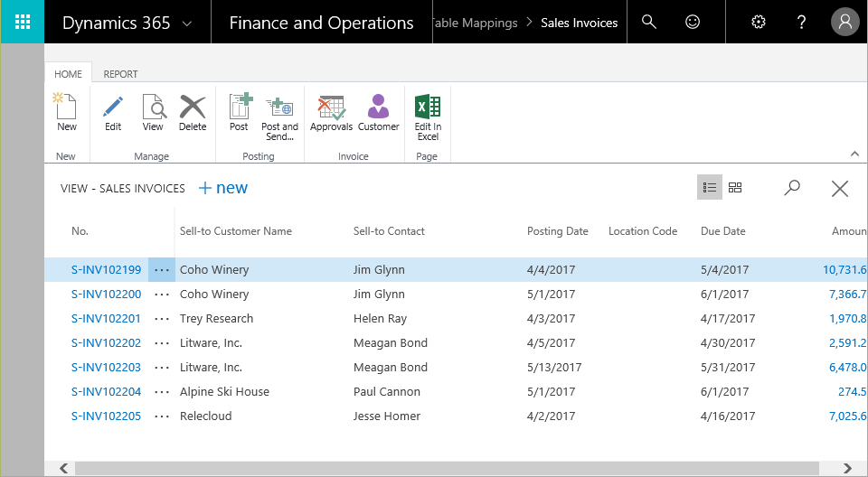
Task: Click amount link 274.5
Action: (852, 392)
